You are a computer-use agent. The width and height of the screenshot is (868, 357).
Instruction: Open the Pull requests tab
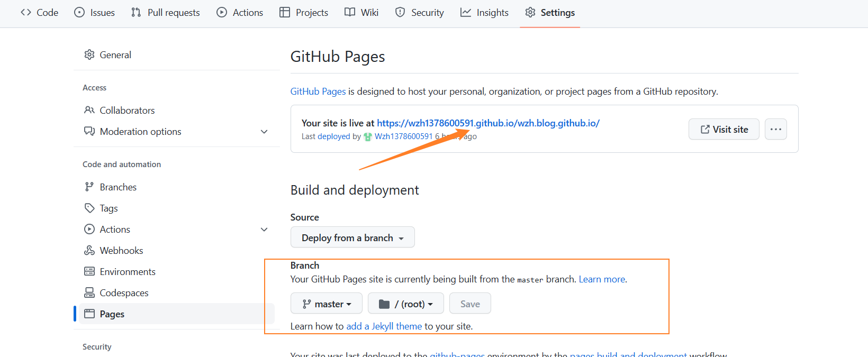[x=166, y=13]
